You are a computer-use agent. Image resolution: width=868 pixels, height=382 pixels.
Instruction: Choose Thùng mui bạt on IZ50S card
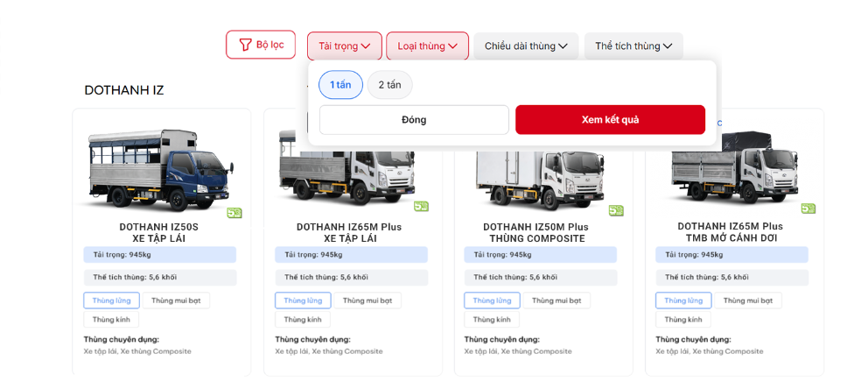click(x=176, y=301)
